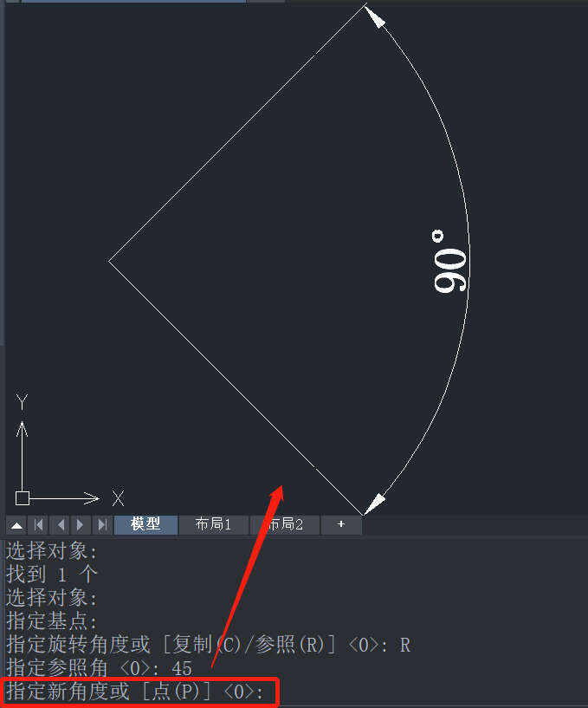The image size is (588, 708).
Task: Click the UCS origin square icon
Action: coord(23,498)
